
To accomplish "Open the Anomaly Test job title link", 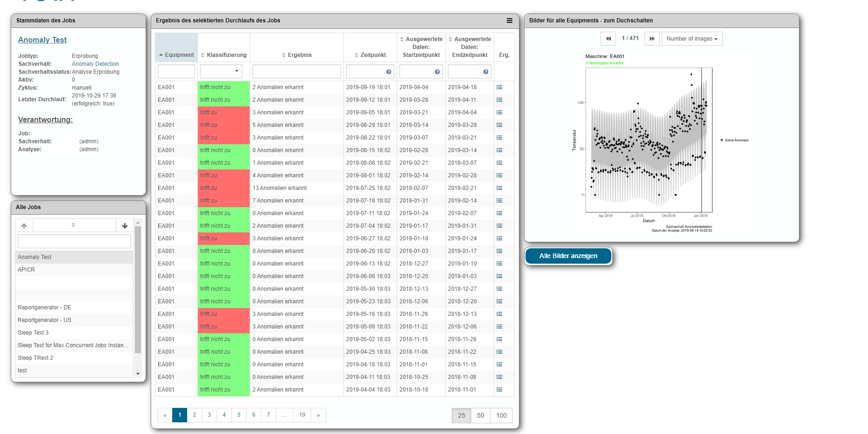I will 42,40.
